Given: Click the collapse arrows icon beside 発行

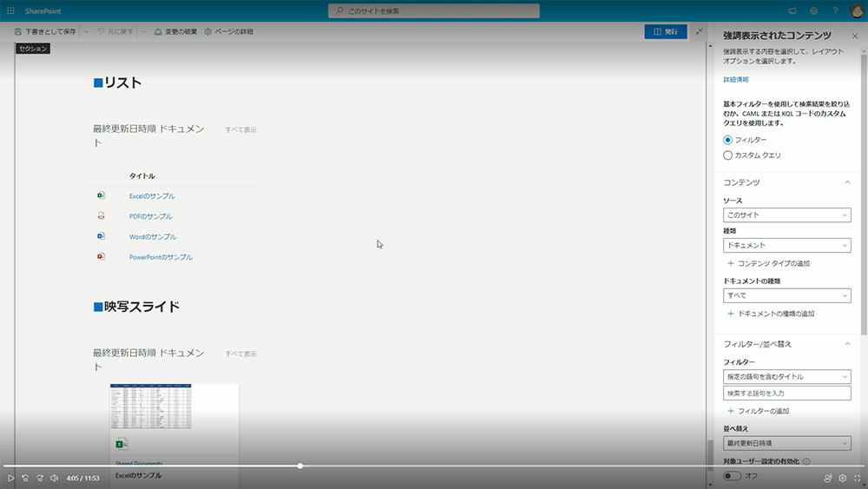Looking at the screenshot, I should click(x=699, y=31).
